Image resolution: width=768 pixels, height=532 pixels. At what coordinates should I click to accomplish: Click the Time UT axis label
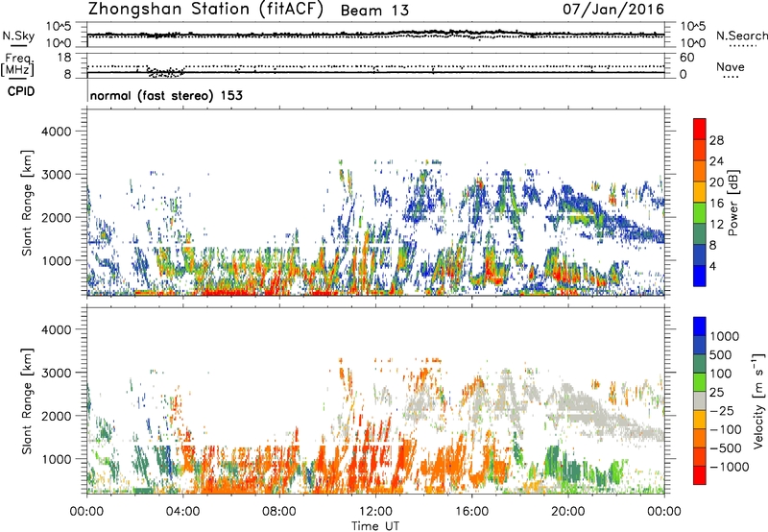click(x=375, y=525)
